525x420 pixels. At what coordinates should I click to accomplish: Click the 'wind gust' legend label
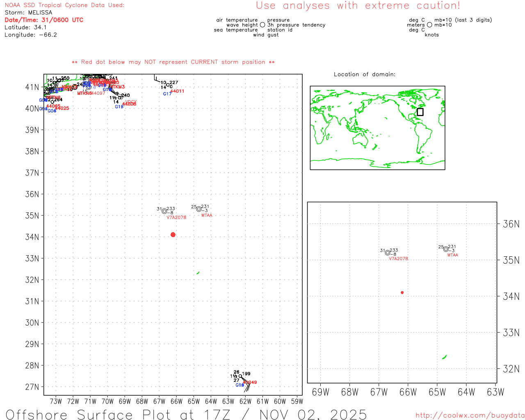click(266, 35)
